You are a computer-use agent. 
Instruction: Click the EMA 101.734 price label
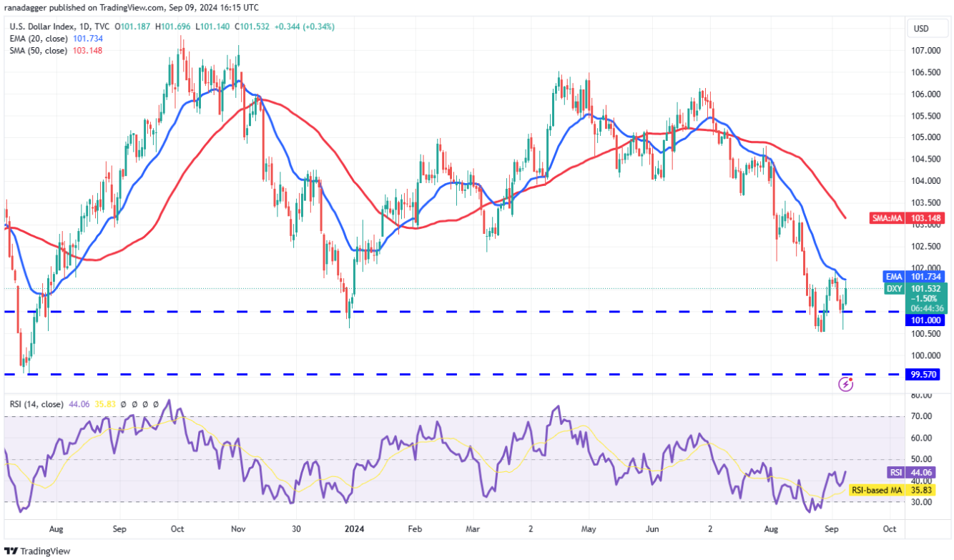(915, 276)
